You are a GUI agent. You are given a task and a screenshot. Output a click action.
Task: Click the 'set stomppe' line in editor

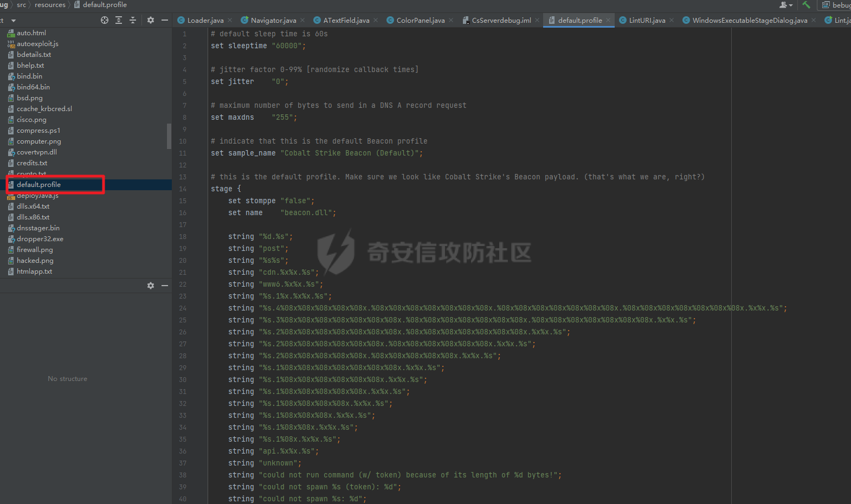pos(272,201)
